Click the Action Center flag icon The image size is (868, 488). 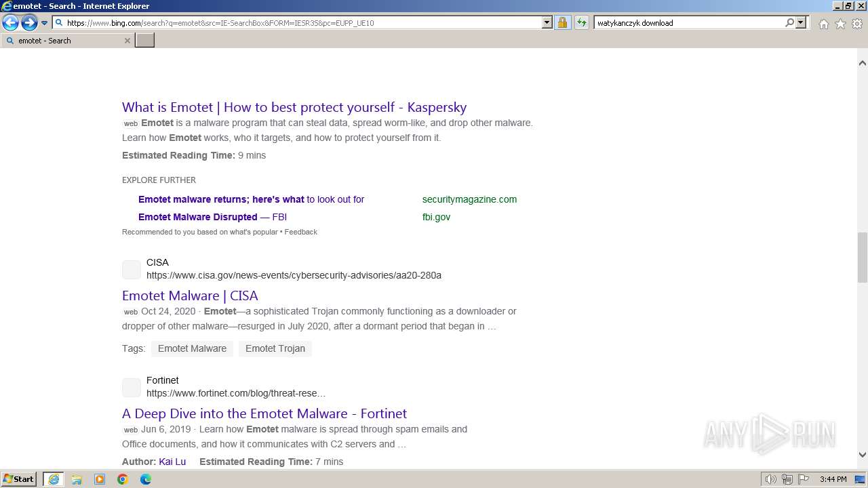pyautogui.click(x=804, y=479)
